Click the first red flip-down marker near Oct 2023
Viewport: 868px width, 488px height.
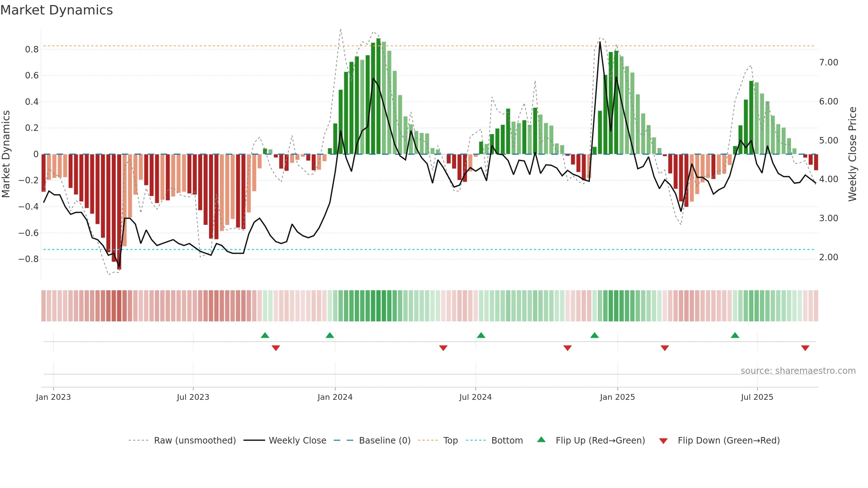click(276, 348)
